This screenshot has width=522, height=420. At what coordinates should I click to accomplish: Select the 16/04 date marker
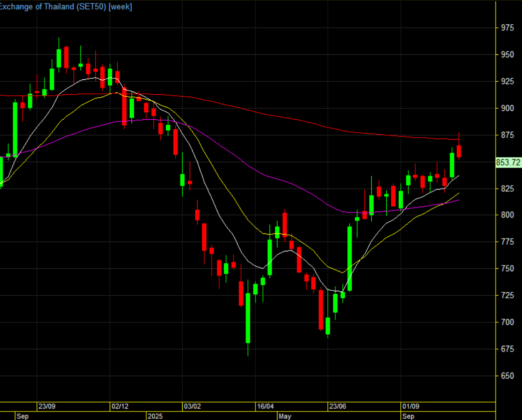pos(265,407)
